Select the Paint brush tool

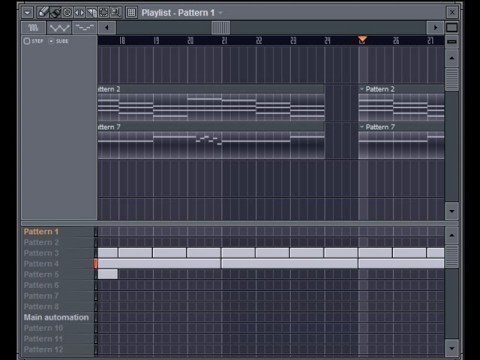[55, 13]
